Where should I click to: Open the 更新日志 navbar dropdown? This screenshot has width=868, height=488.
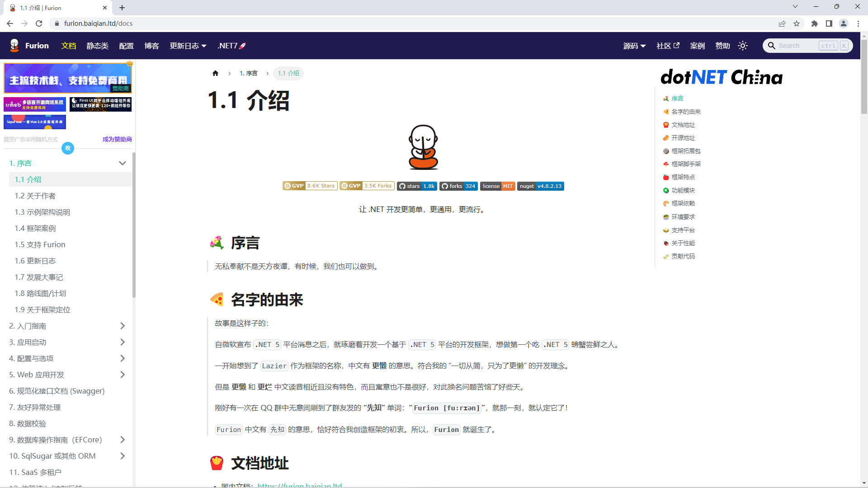[188, 46]
